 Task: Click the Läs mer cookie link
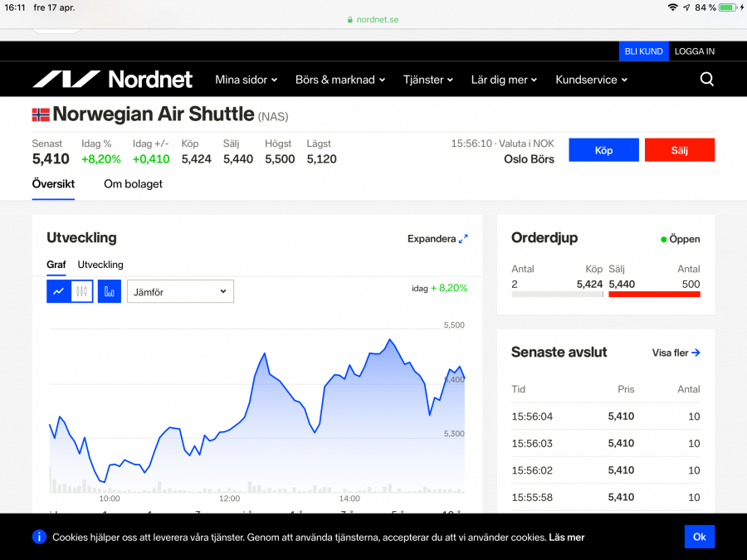pos(566,538)
